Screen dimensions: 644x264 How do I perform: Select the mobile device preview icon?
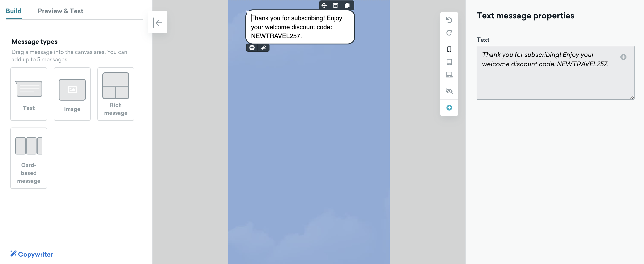pos(449,49)
